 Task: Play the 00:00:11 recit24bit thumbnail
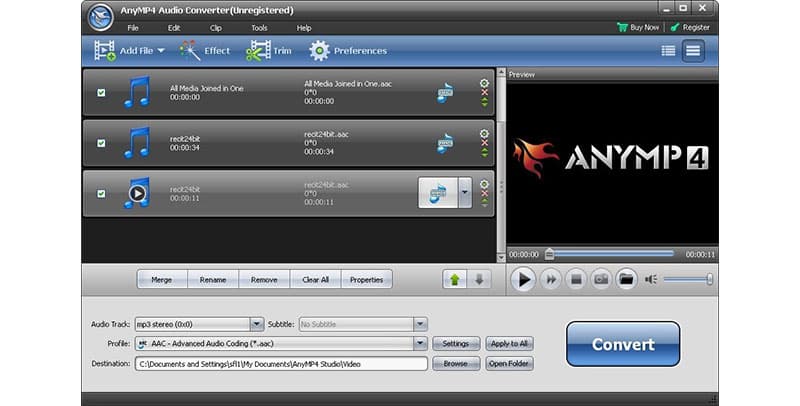click(137, 193)
